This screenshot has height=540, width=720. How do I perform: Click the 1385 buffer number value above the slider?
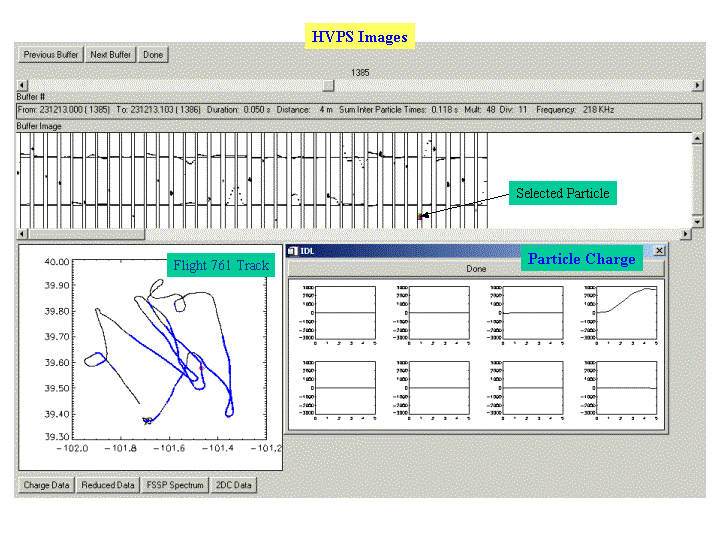(x=360, y=73)
